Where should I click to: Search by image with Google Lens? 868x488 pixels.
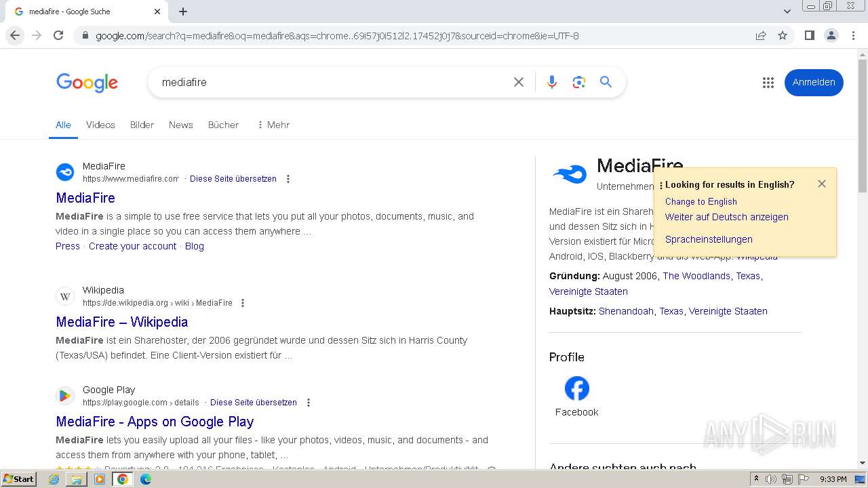tap(578, 82)
